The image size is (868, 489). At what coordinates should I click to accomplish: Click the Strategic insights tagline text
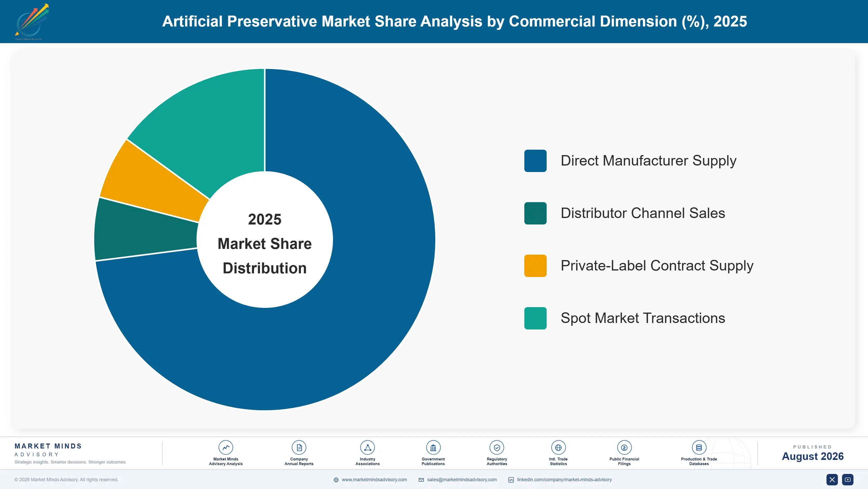point(70,462)
